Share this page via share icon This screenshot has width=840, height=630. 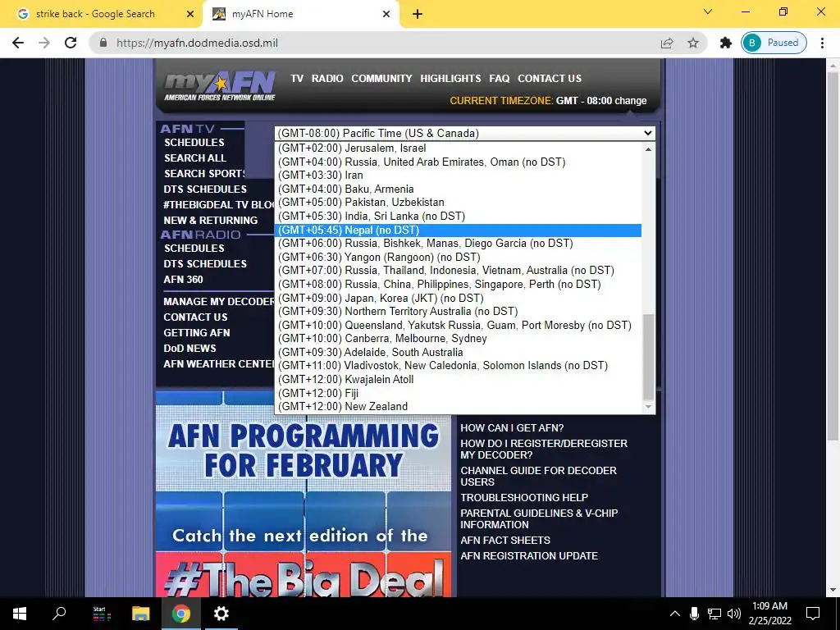[x=667, y=43]
